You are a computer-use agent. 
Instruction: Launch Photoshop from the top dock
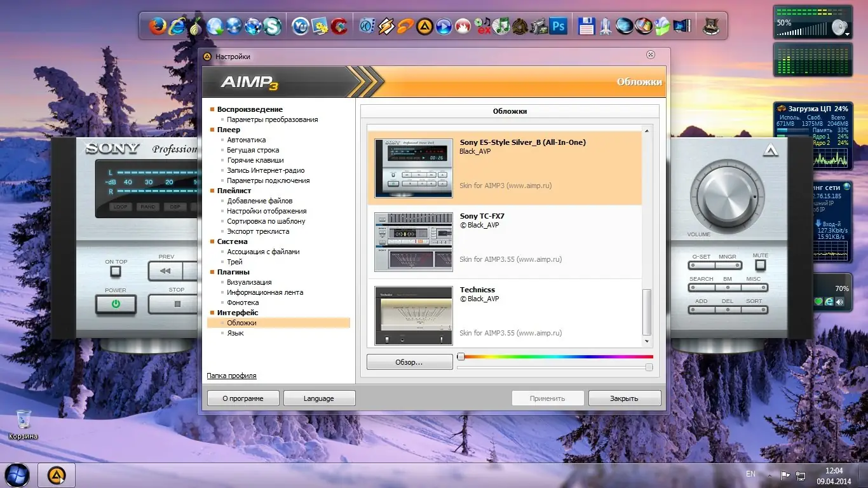(x=558, y=26)
